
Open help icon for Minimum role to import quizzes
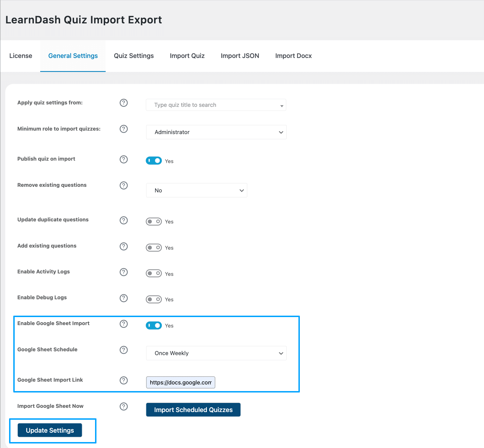tap(124, 129)
